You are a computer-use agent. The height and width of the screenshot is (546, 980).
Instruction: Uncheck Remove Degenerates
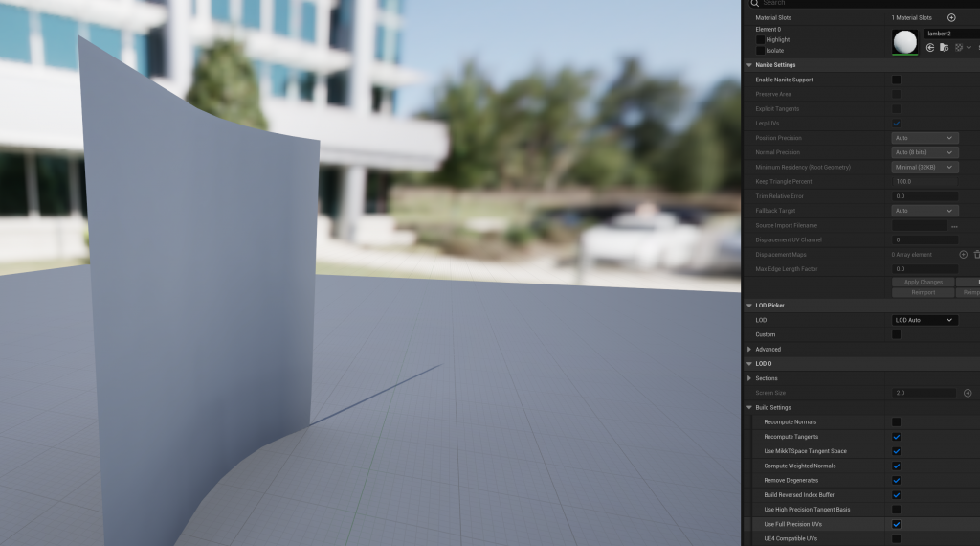896,480
